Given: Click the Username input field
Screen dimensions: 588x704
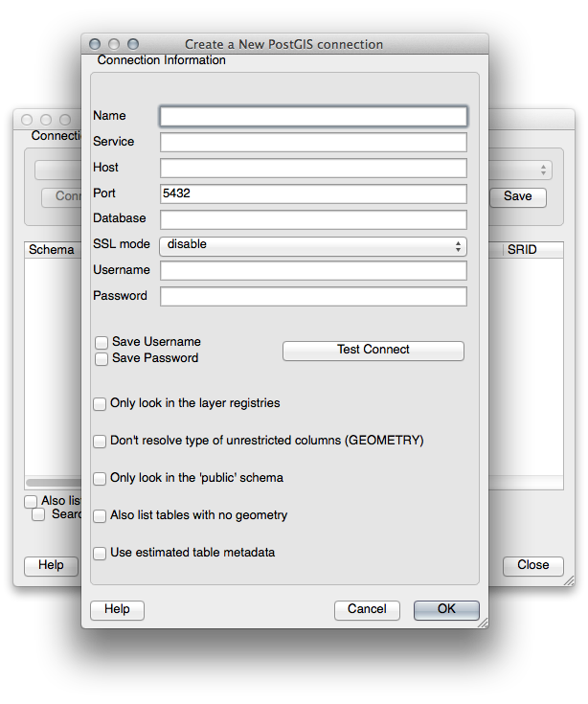Looking at the screenshot, I should click(x=313, y=271).
